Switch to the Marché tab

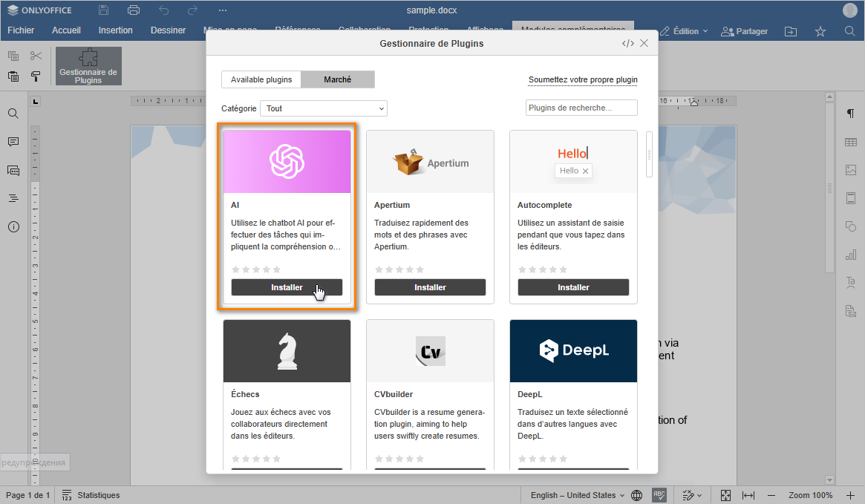tap(338, 79)
